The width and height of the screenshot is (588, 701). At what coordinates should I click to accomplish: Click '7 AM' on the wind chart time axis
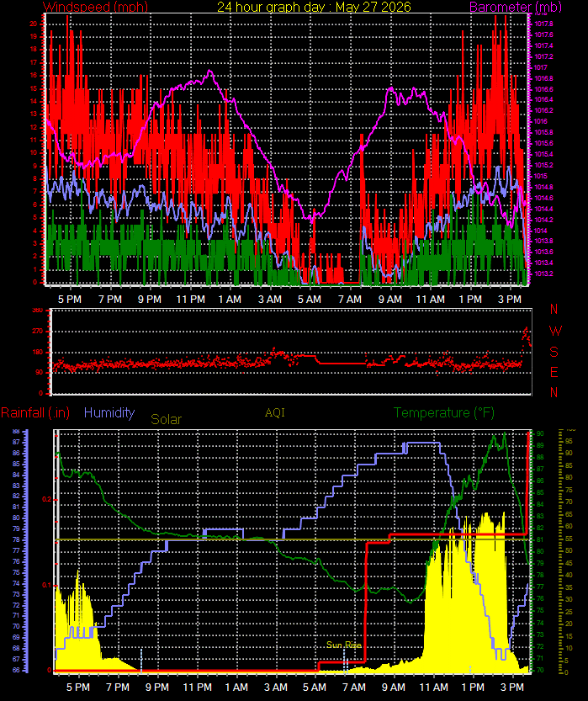(x=350, y=299)
